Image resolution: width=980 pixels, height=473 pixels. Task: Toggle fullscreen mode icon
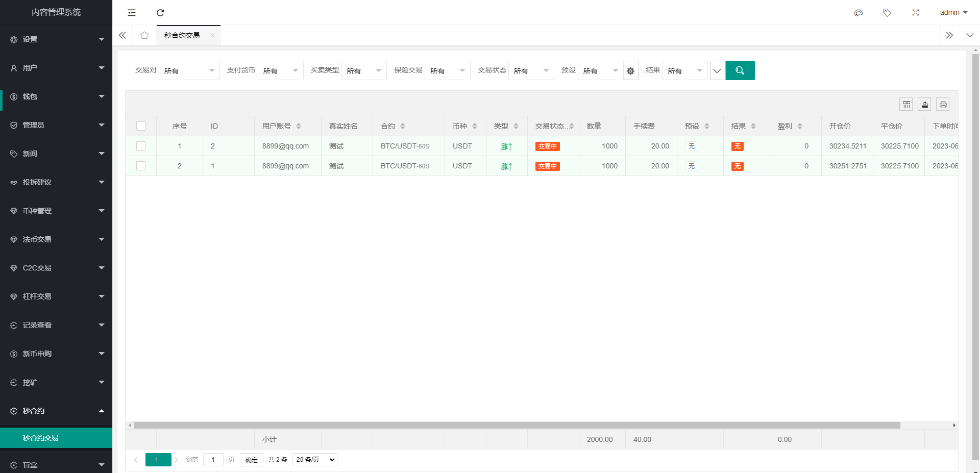(915, 13)
